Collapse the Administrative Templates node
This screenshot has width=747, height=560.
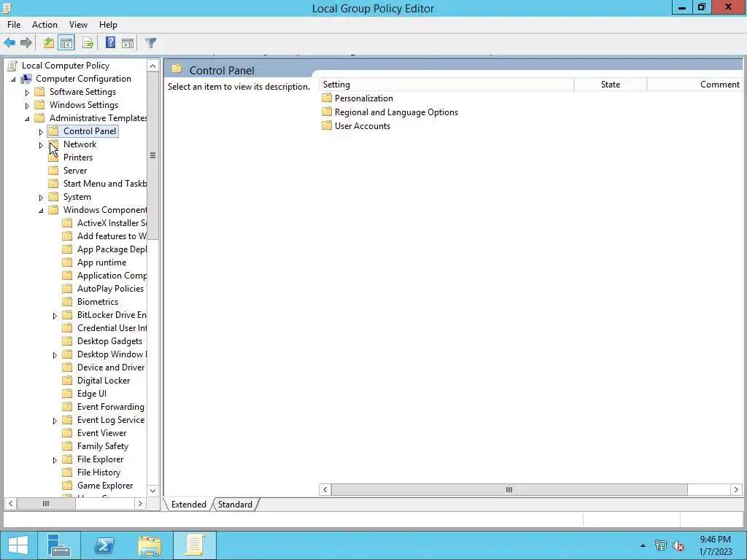point(27,119)
